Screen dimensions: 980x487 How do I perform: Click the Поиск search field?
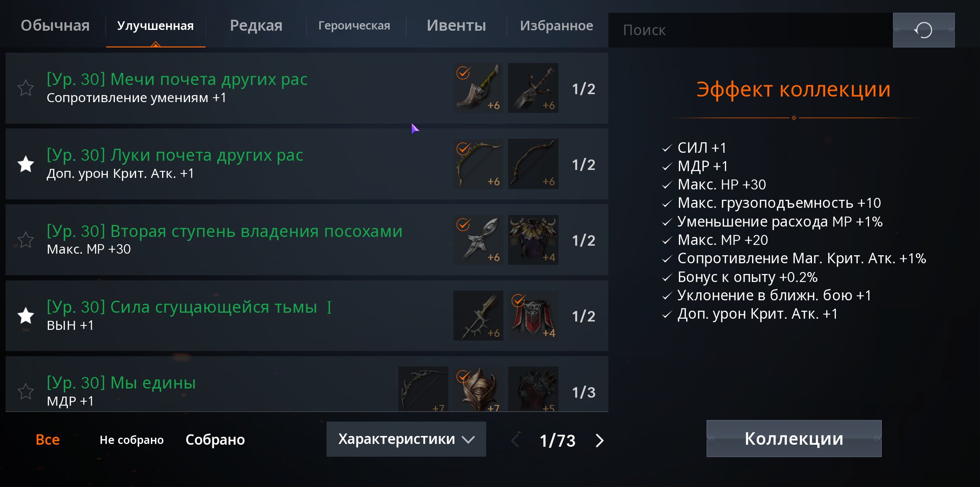pyautogui.click(x=750, y=30)
